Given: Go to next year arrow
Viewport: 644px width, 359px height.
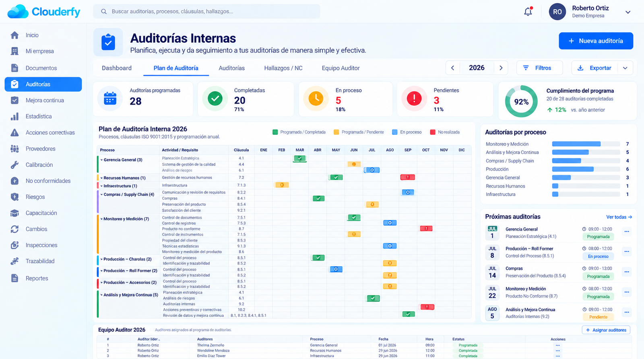Looking at the screenshot, I should pos(501,68).
